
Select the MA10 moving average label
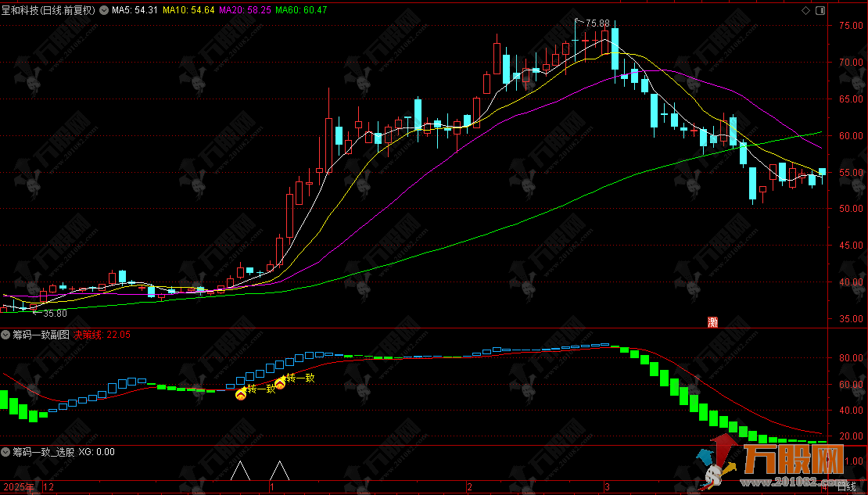click(190, 10)
